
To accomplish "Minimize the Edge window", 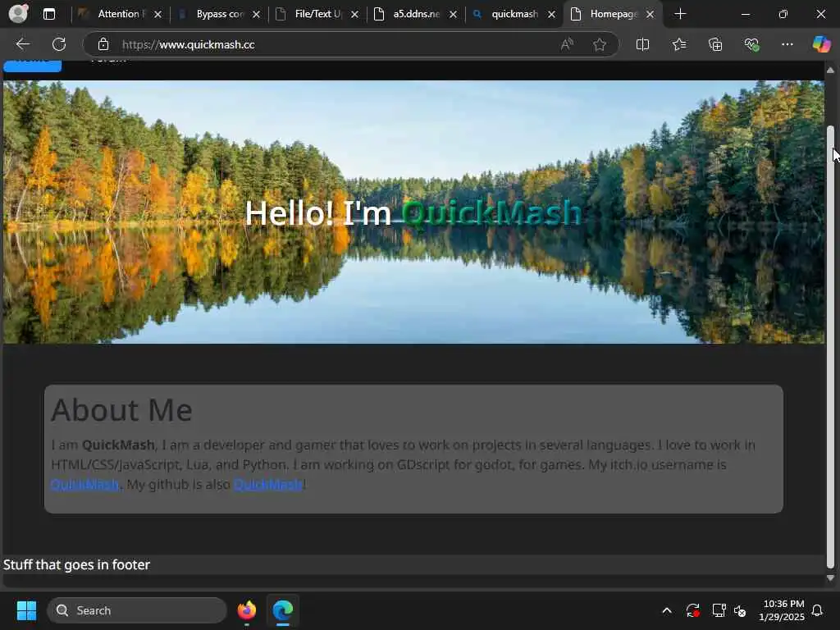I will point(745,15).
